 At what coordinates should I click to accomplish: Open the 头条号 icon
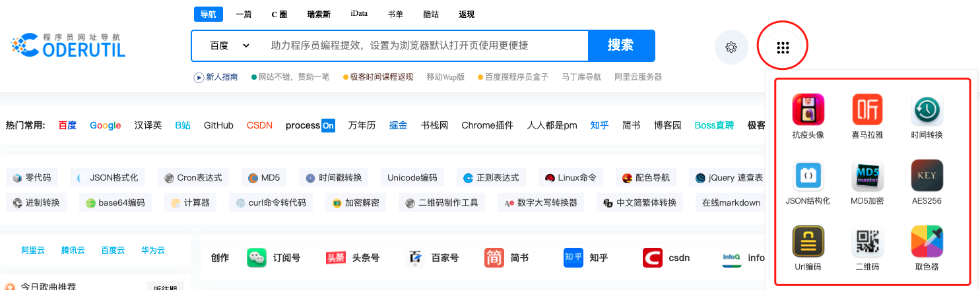click(336, 258)
